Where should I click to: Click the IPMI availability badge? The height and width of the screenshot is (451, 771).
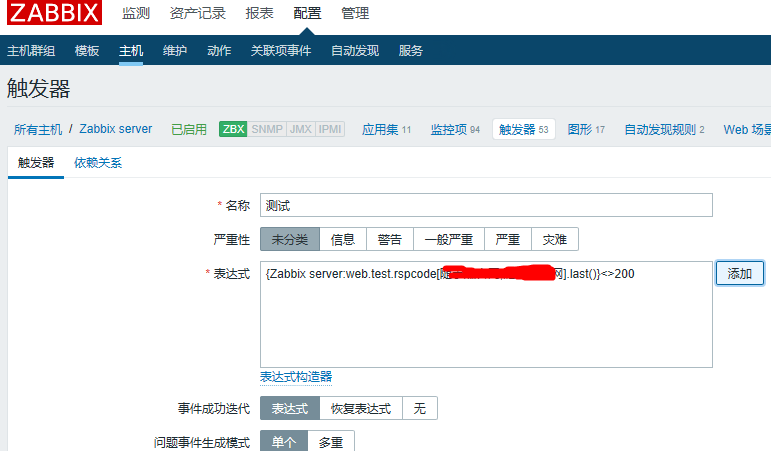(x=329, y=129)
